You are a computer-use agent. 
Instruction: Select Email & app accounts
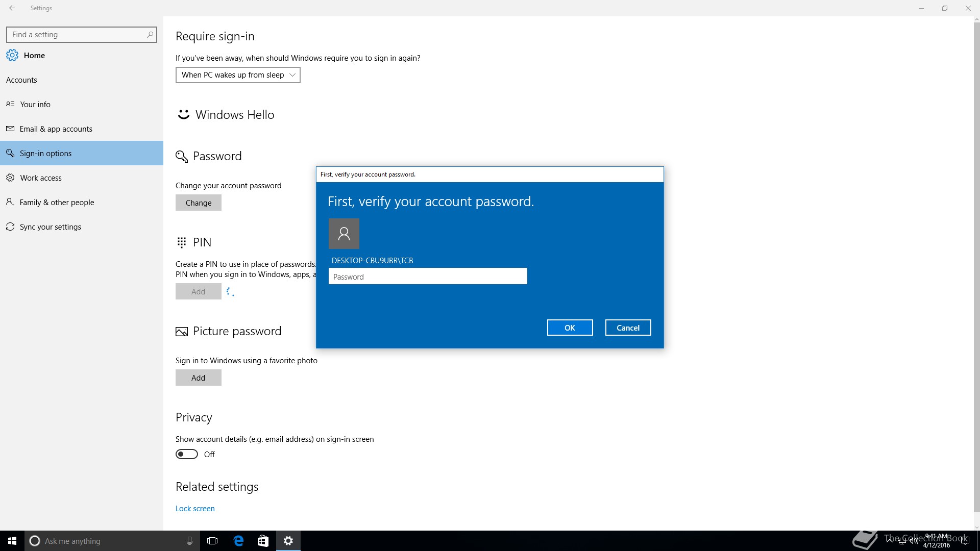coord(82,129)
